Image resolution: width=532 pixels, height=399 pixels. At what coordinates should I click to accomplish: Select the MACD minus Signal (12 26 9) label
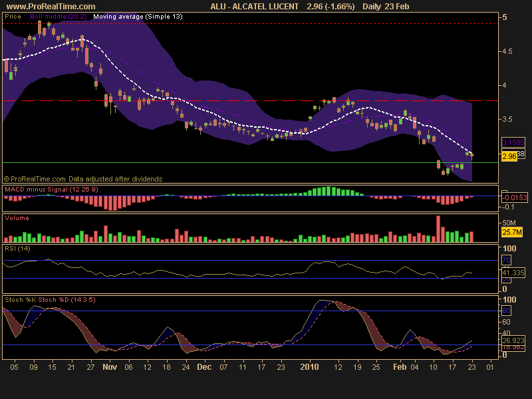pyautogui.click(x=51, y=190)
